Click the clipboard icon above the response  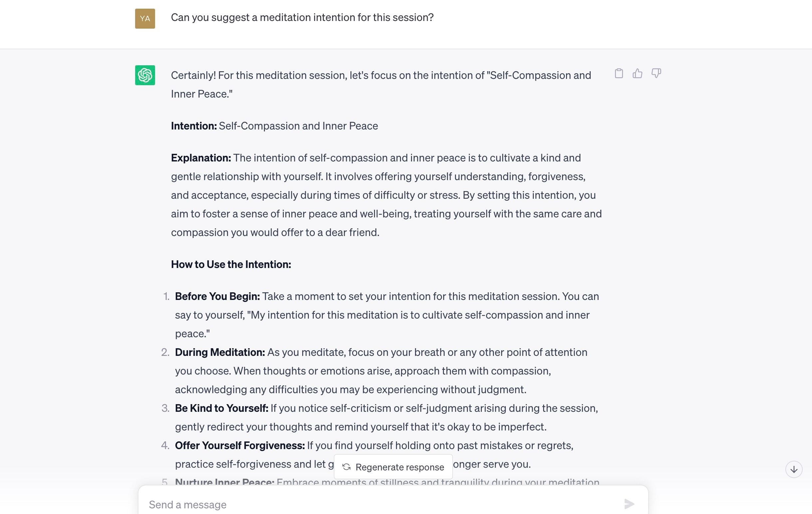(619, 73)
